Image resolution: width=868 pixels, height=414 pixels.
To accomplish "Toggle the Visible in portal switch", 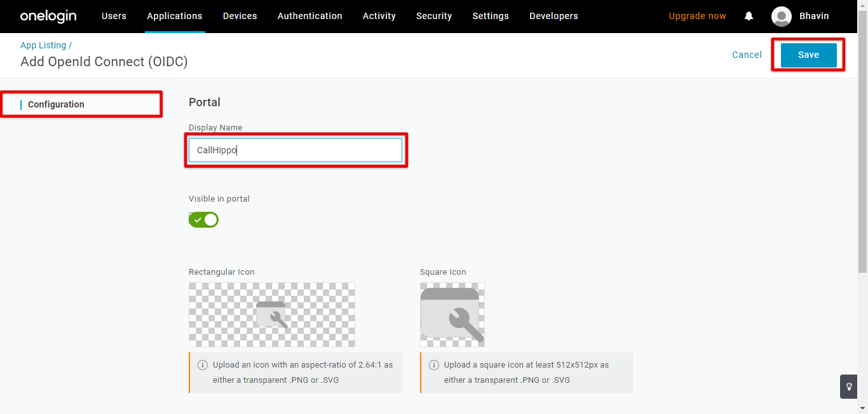I will [203, 219].
